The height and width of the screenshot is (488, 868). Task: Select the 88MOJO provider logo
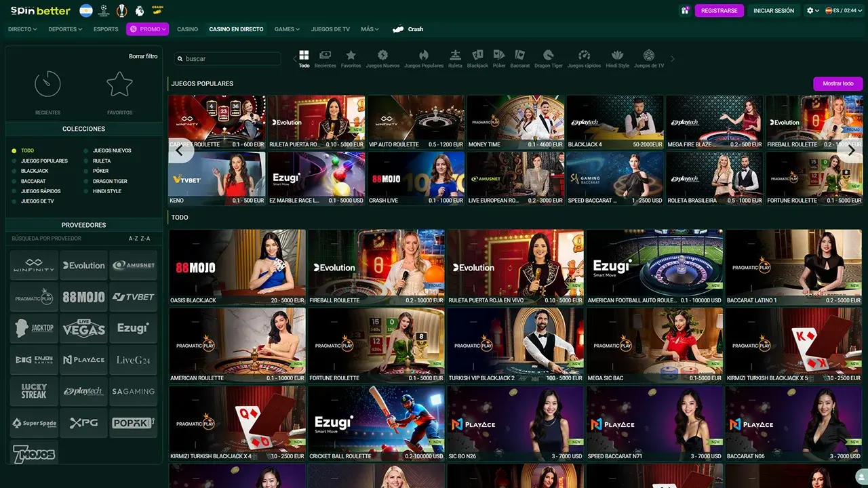[x=84, y=297]
